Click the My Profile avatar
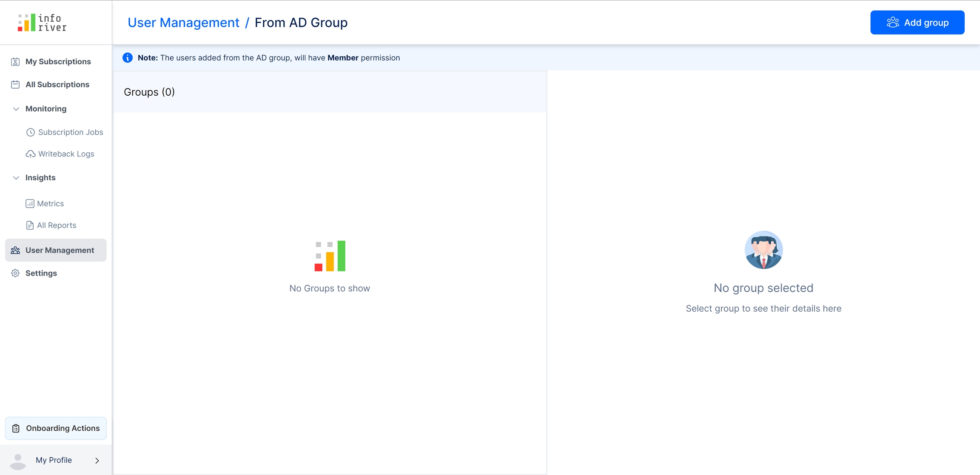The width and height of the screenshot is (980, 475). (x=18, y=461)
